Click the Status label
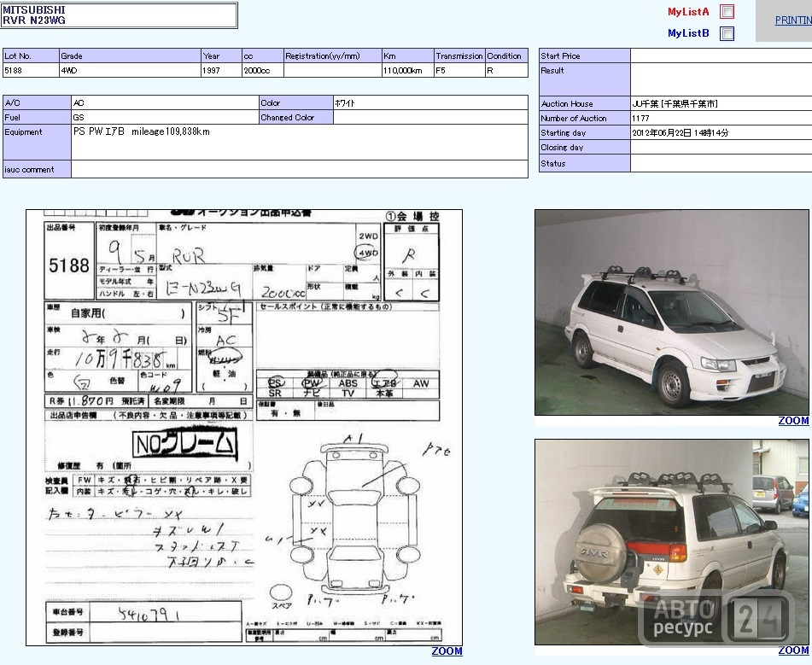Screen dimensions: 812x665 (552, 163)
